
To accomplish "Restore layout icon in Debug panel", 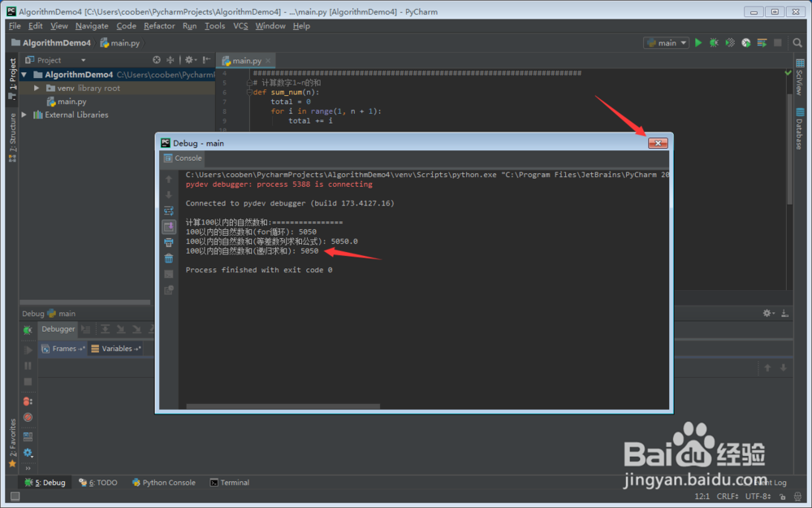I will coord(28,436).
